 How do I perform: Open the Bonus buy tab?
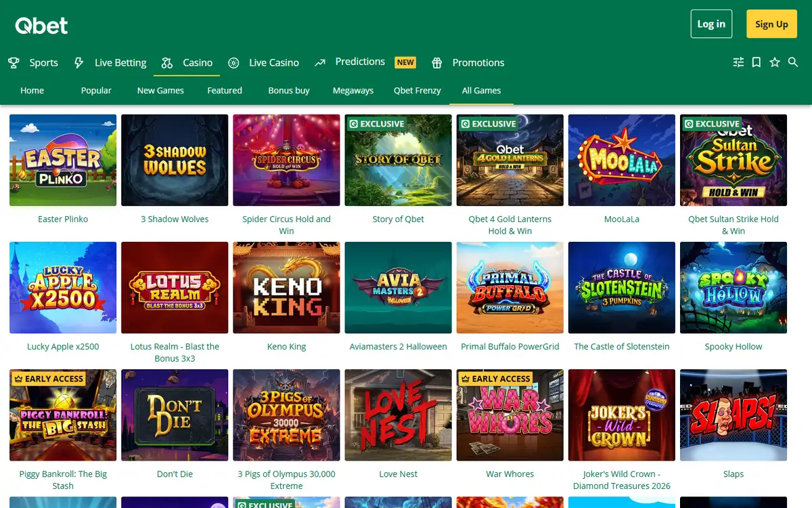pos(289,90)
